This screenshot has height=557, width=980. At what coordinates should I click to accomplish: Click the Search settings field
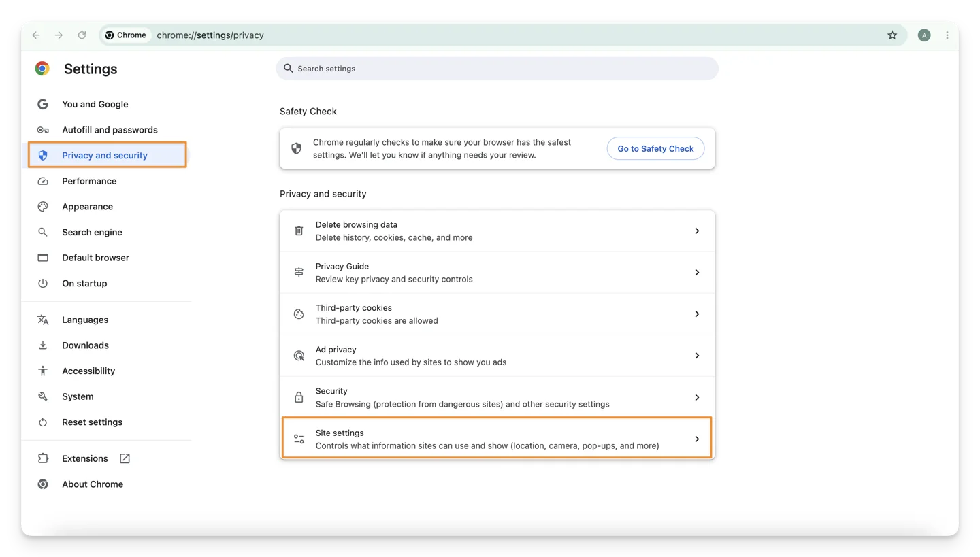pyautogui.click(x=497, y=69)
